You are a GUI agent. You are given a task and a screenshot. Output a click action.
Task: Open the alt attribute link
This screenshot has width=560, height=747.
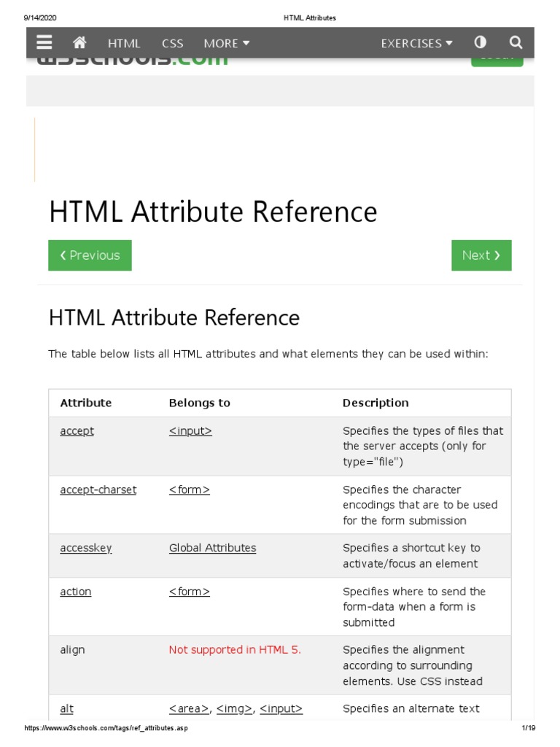(x=66, y=708)
